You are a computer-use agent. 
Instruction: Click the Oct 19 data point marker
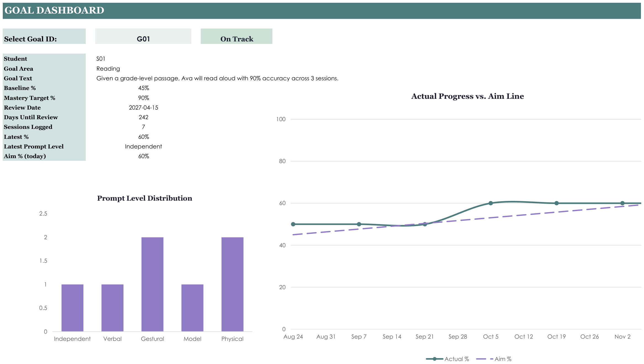point(557,203)
